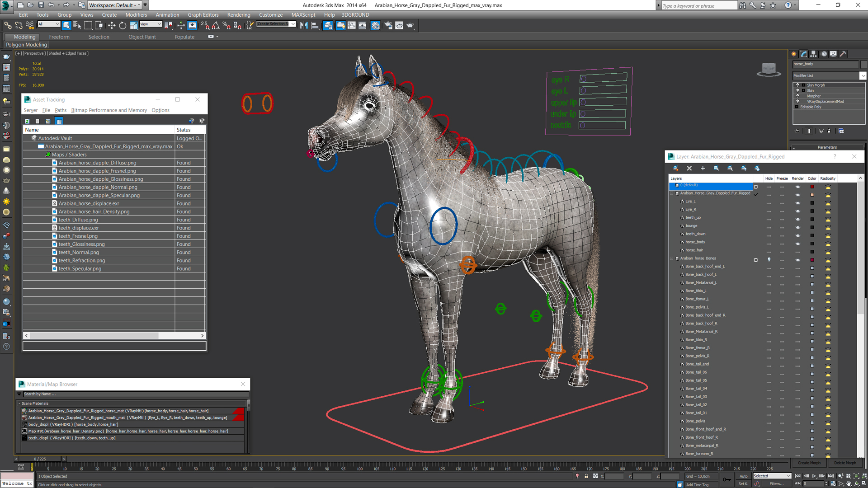
Task: Open Select by Name dialog
Action: coord(77,25)
